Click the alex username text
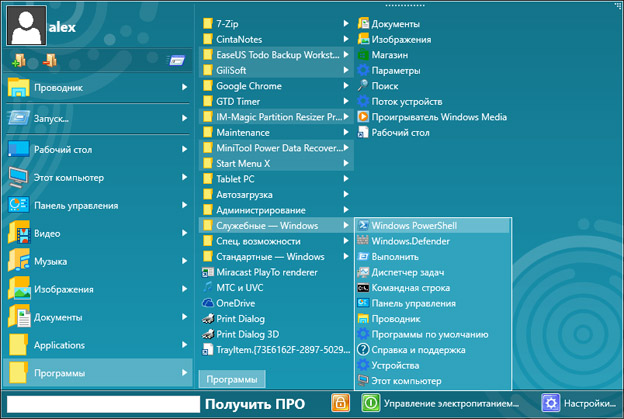The height and width of the screenshot is (419, 624). click(x=62, y=27)
